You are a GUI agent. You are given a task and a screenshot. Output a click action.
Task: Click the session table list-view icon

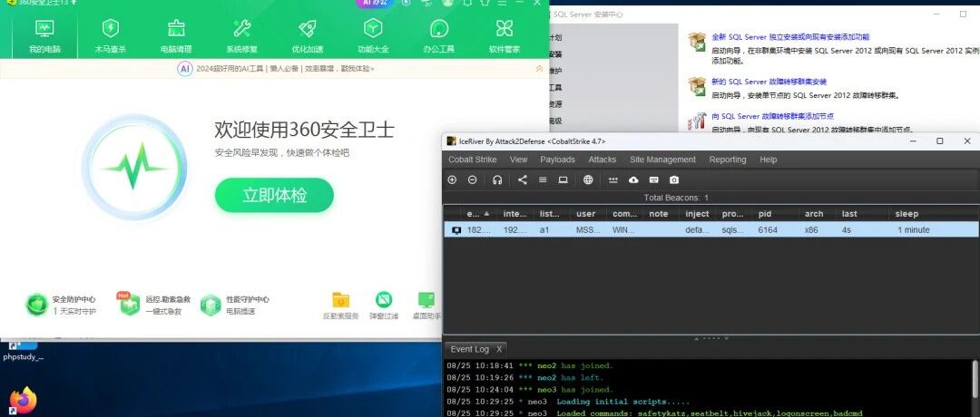(543, 179)
